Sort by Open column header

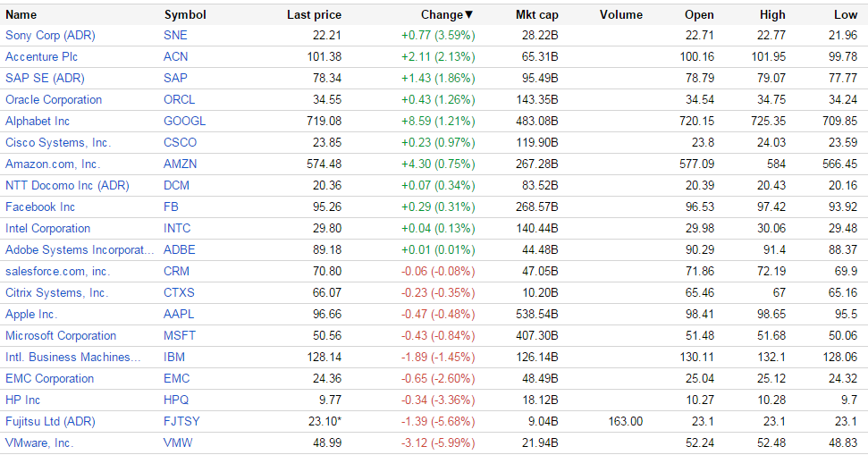[x=699, y=14]
